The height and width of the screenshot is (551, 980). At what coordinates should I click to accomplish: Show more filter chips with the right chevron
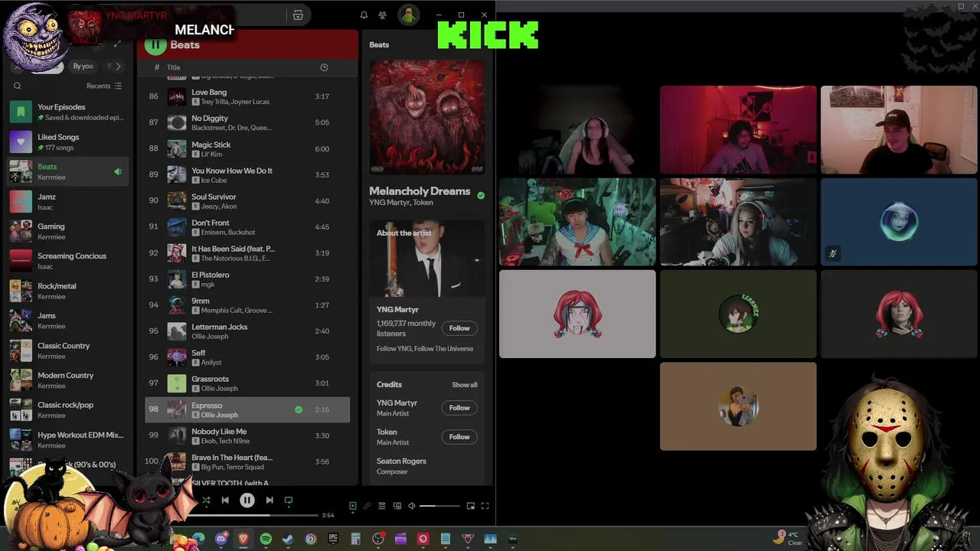pos(118,67)
